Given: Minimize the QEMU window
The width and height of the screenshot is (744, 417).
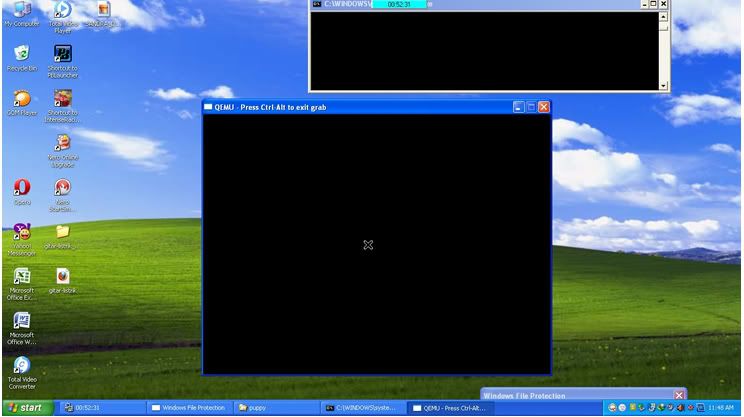Looking at the screenshot, I should pos(518,107).
